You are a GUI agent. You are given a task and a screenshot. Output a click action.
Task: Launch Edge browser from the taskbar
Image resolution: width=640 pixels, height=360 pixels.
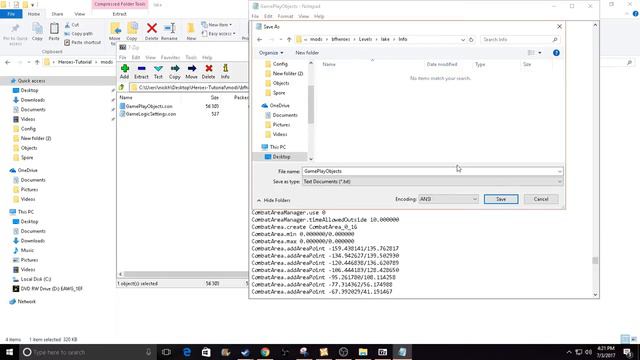[x=187, y=352]
